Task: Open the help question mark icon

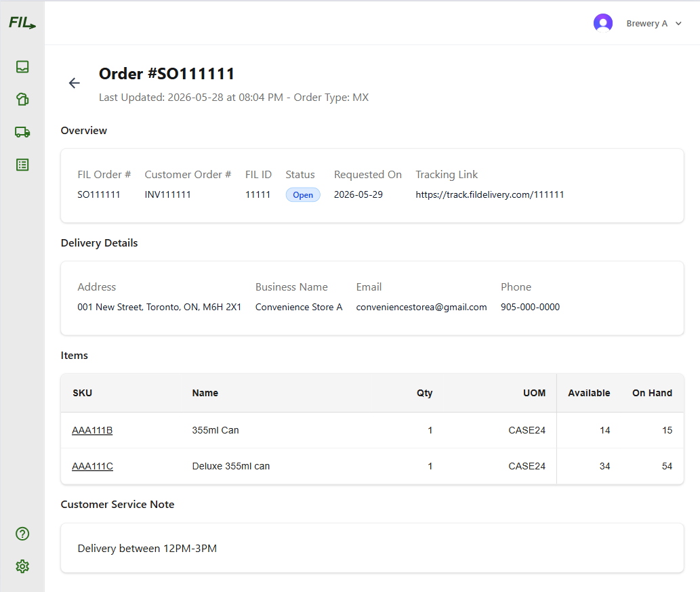Action: pyautogui.click(x=22, y=534)
